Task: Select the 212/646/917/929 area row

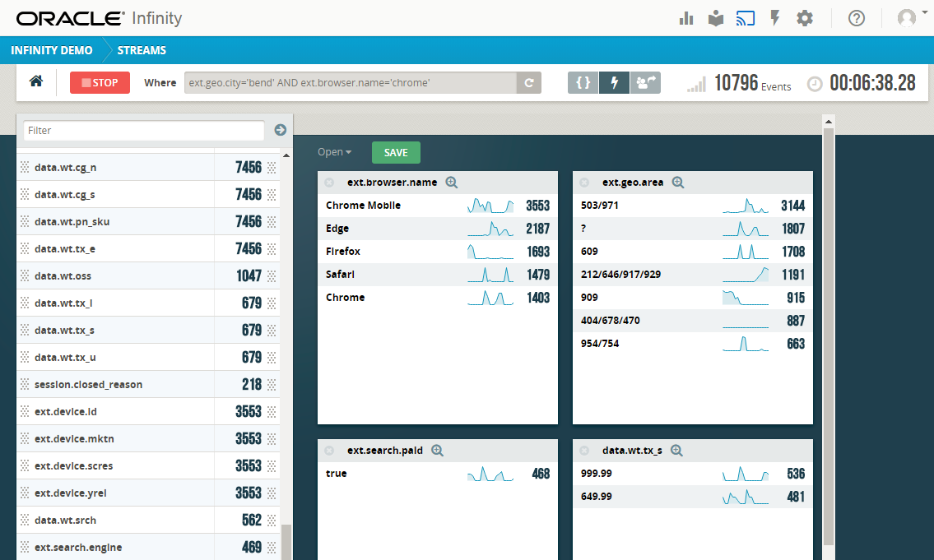Action: [x=693, y=275]
